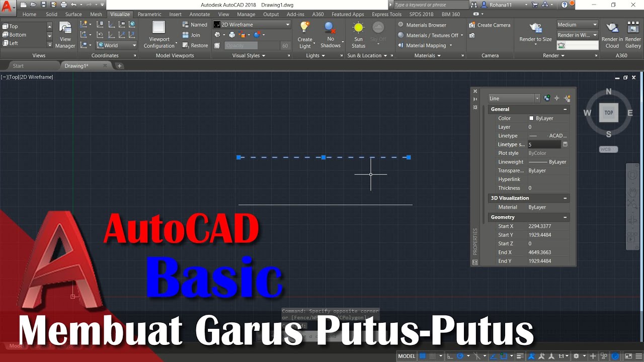Switch to the Express Tools tab
The width and height of the screenshot is (644, 362).
pos(386,14)
